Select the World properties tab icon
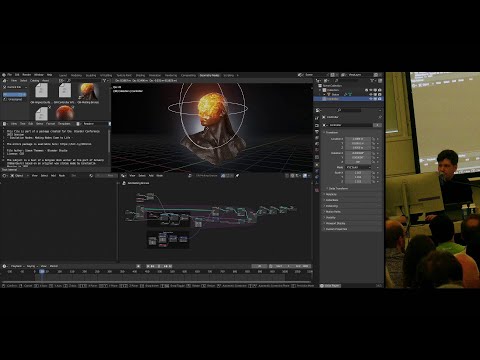Screen dimensions: 480x360 pyautogui.click(x=317, y=150)
